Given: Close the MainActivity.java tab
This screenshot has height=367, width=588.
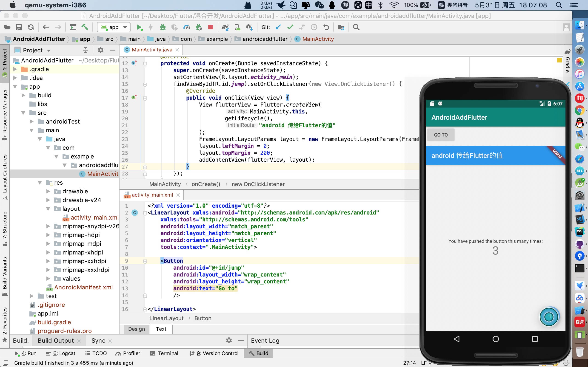Looking at the screenshot, I should tap(177, 50).
